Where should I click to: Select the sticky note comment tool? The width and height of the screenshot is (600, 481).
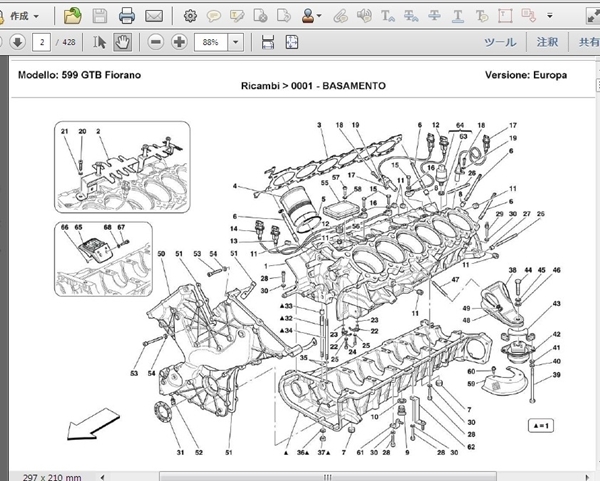pos(214,16)
